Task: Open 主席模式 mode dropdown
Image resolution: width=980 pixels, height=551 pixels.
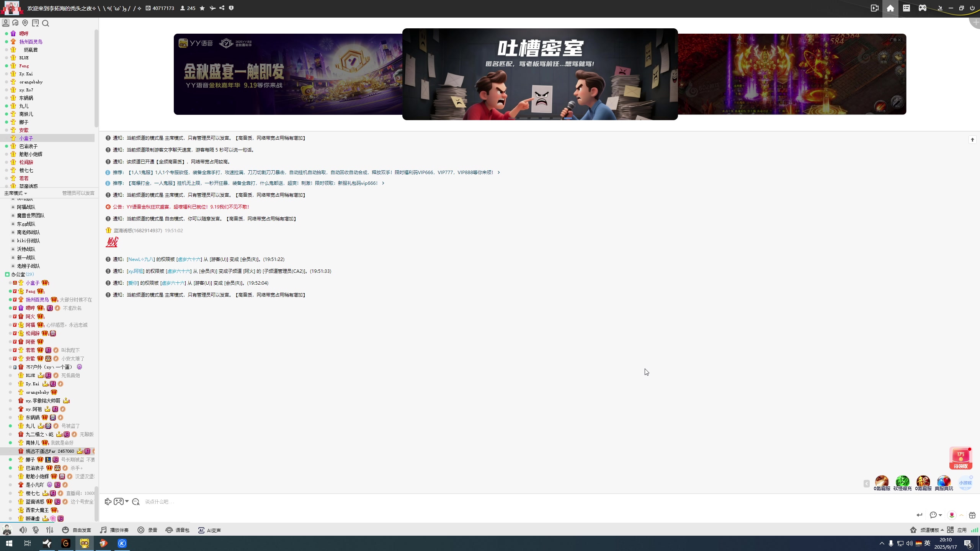Action: tap(16, 193)
